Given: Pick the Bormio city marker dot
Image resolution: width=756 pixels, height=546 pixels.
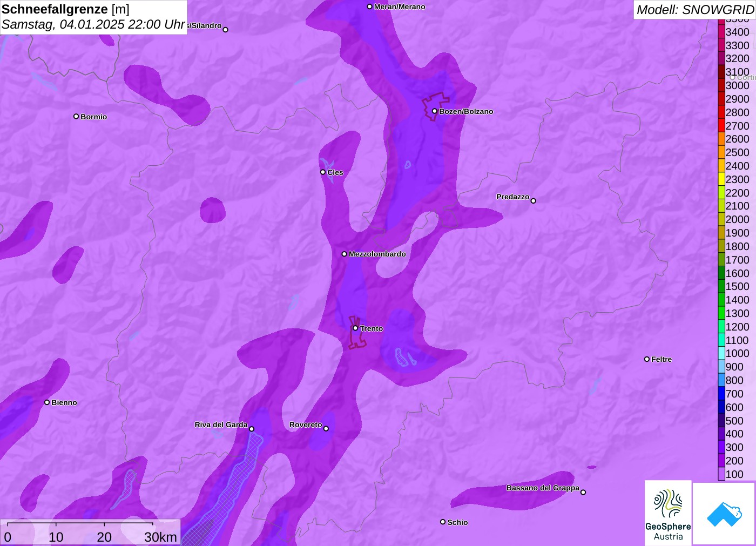Looking at the screenshot, I should point(76,117).
